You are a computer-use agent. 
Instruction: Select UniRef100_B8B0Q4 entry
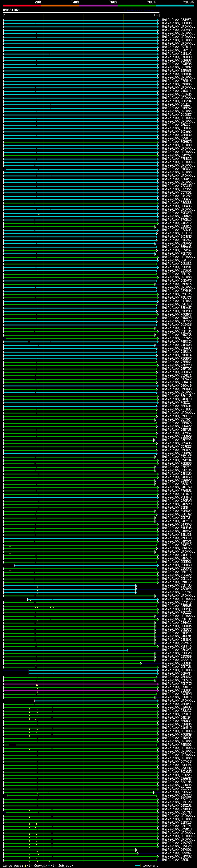click(177, 74)
